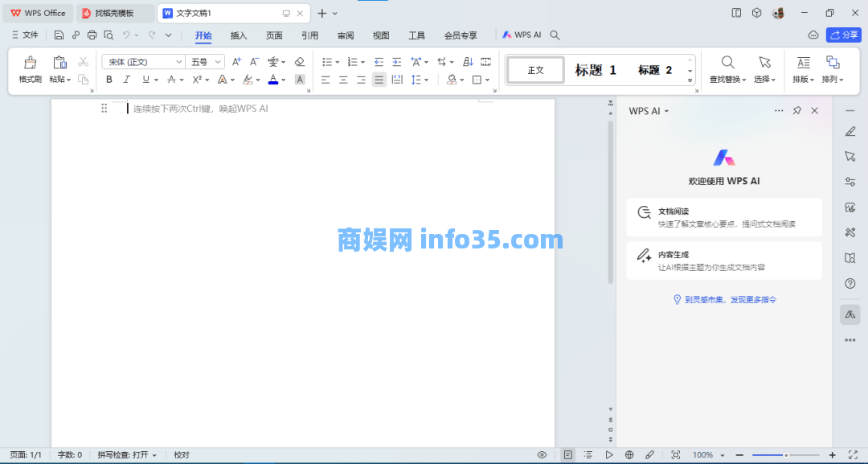This screenshot has width=868, height=464.
Task: Apply text highlight color pen
Action: pyautogui.click(x=248, y=80)
